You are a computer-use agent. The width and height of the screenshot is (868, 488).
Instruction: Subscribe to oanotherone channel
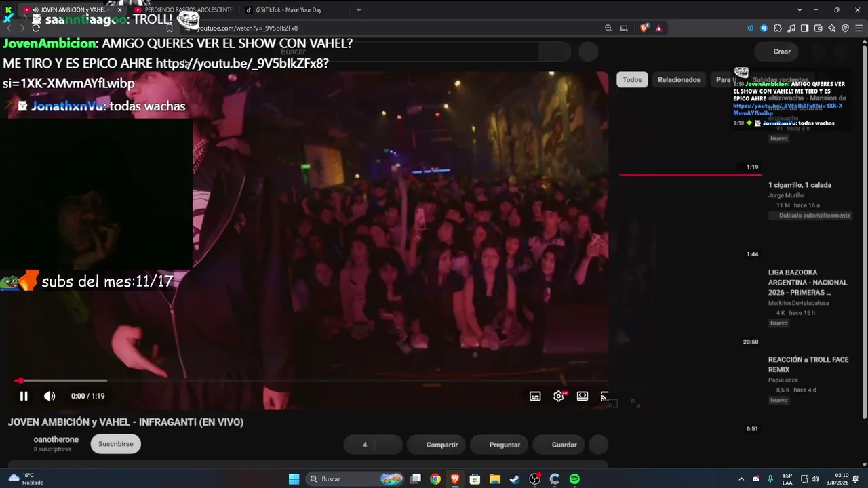pyautogui.click(x=115, y=444)
